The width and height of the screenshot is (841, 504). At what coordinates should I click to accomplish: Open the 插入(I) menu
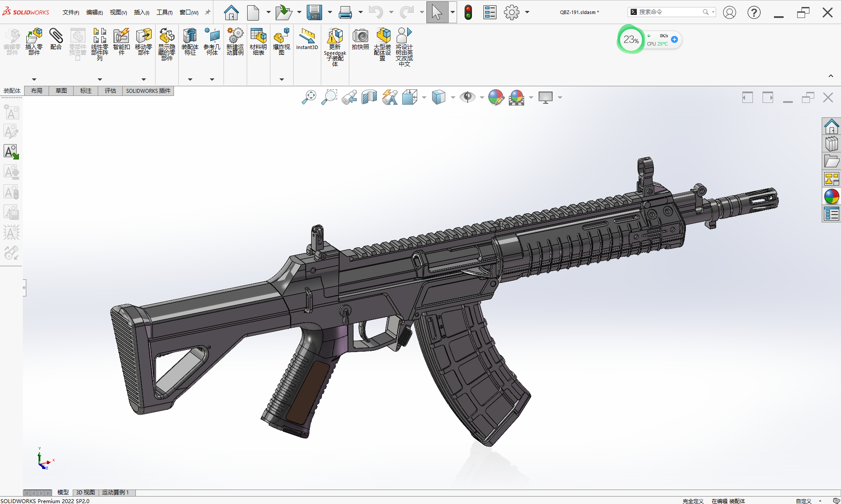click(141, 12)
